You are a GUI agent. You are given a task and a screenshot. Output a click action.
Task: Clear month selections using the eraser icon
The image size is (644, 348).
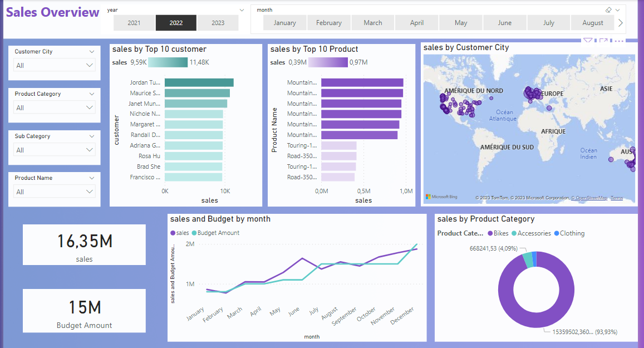click(608, 10)
